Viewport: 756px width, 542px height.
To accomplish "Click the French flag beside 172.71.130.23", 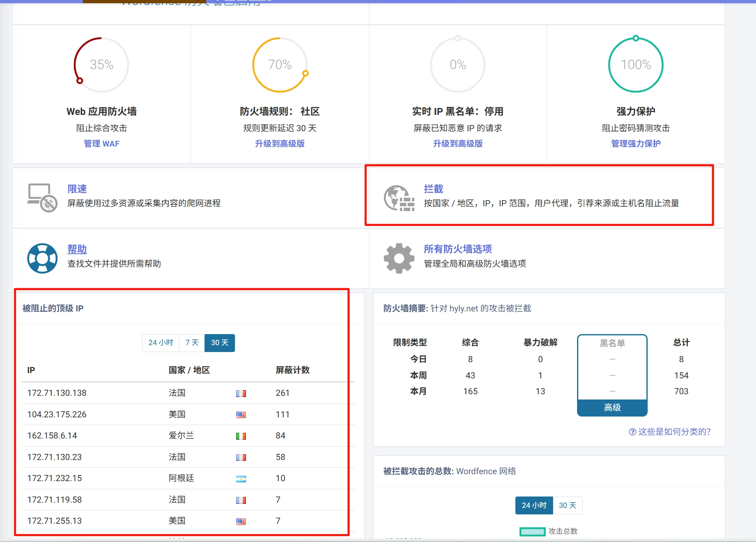I will [x=241, y=458].
